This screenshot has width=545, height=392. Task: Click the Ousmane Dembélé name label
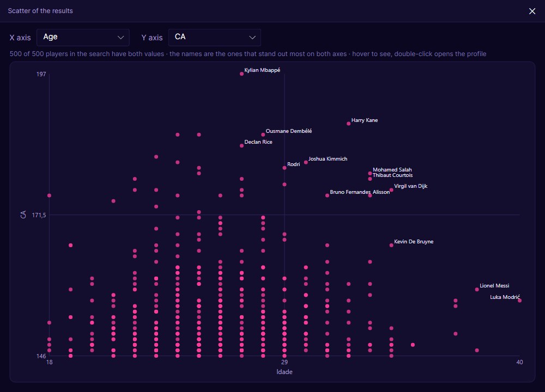pos(288,131)
